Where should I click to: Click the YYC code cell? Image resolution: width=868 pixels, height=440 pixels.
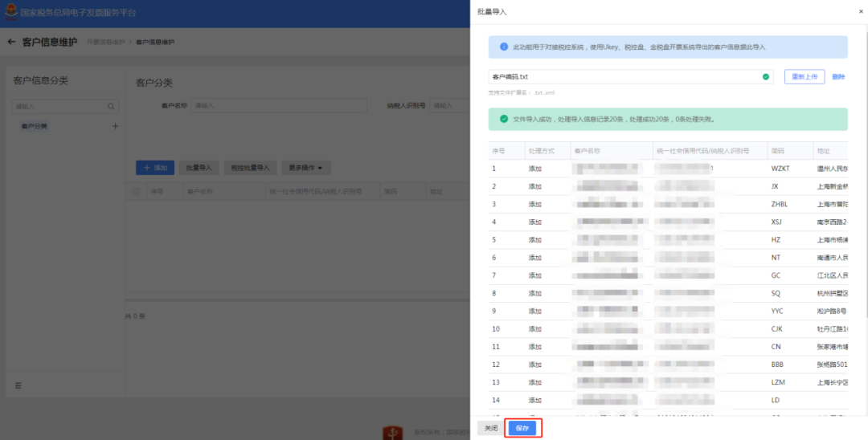[x=777, y=312]
